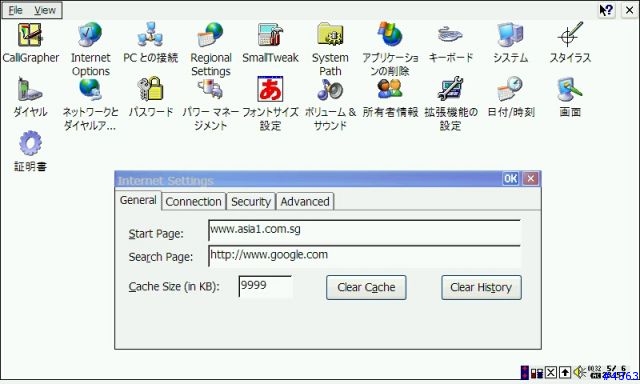Open the システム system icon
640x384 pixels.
pos(510,34)
